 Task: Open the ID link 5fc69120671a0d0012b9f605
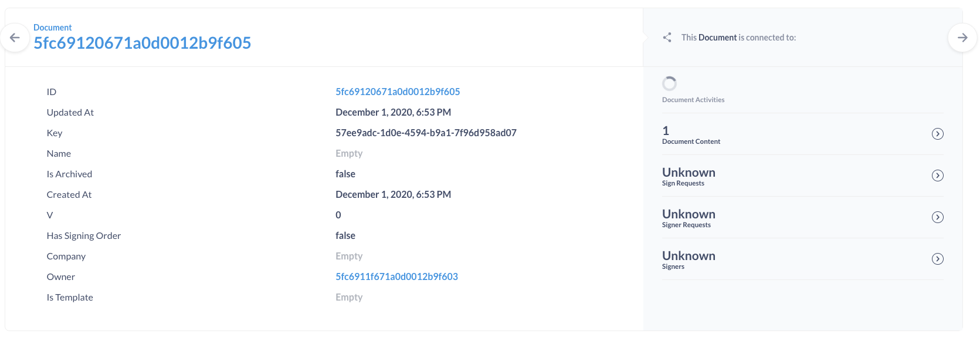click(x=398, y=92)
